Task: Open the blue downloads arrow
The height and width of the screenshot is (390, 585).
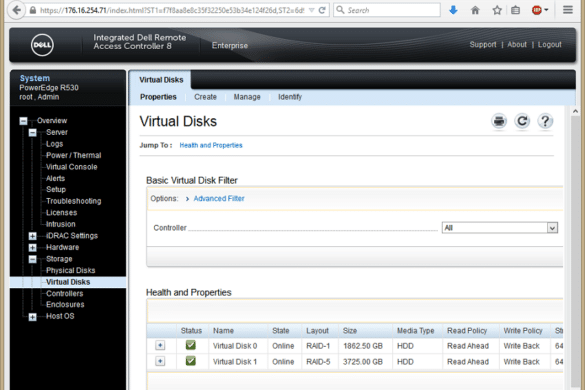Action: click(453, 10)
